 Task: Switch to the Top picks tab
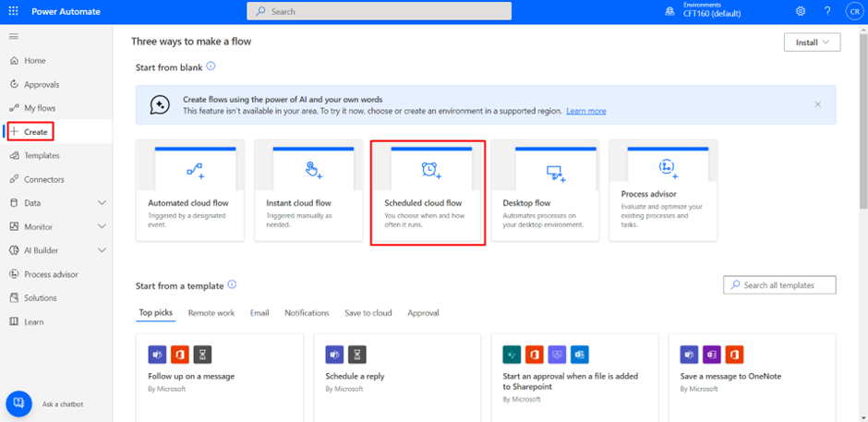tap(155, 313)
